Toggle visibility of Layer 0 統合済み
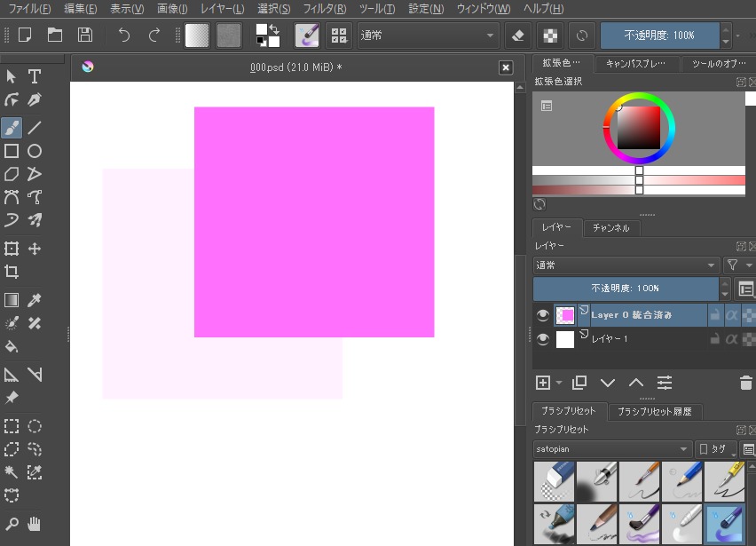The image size is (756, 546). point(543,315)
